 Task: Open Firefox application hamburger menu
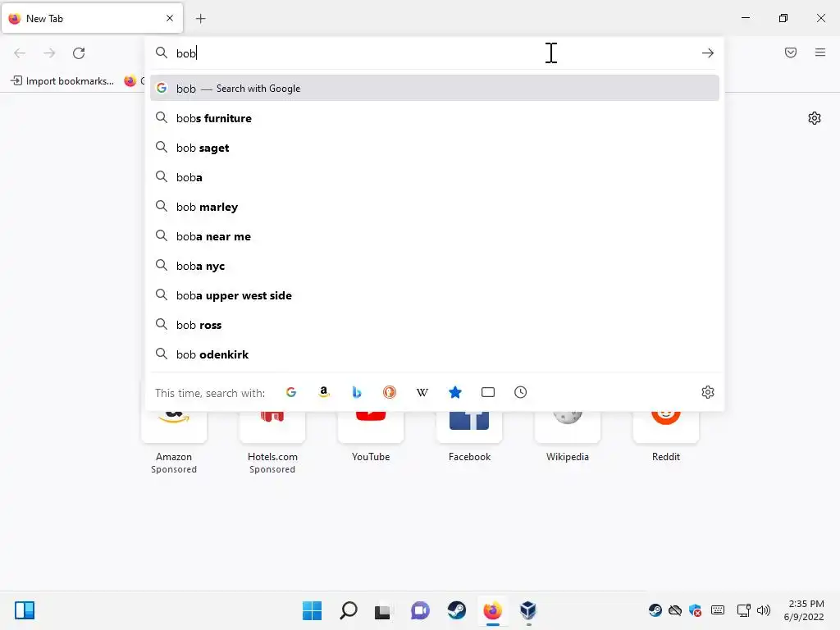(820, 52)
